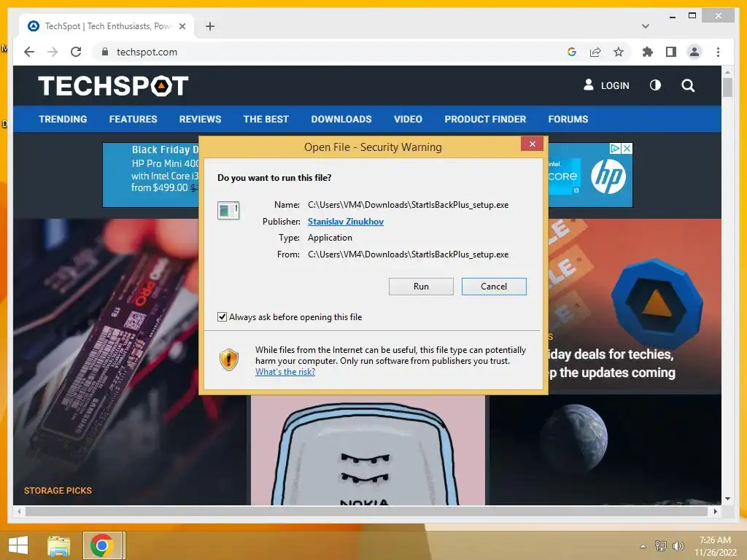This screenshot has height=560, width=747.
Task: Open the PRODUCT FINDER menu item
Action: tap(485, 119)
